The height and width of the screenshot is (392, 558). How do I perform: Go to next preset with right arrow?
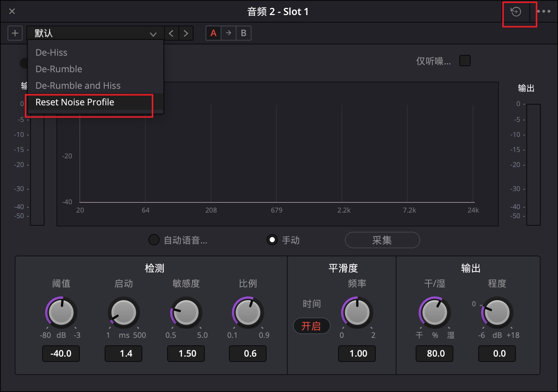(x=186, y=33)
